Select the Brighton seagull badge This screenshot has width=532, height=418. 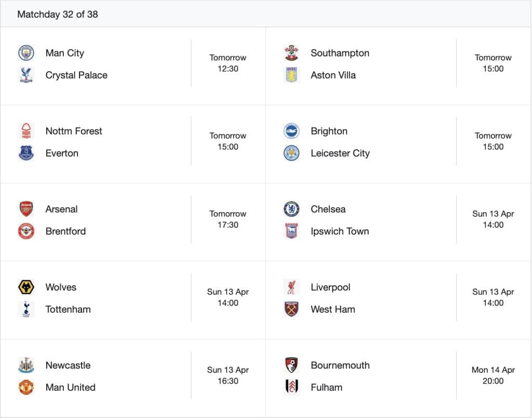[291, 131]
